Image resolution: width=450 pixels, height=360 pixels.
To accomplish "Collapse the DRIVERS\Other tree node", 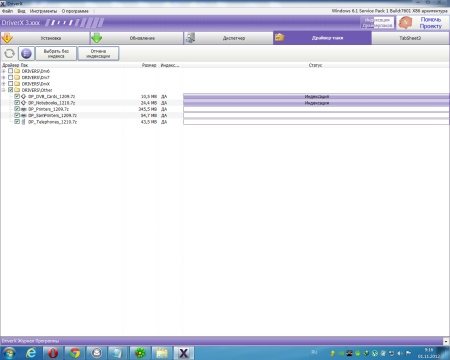I will tap(4, 90).
